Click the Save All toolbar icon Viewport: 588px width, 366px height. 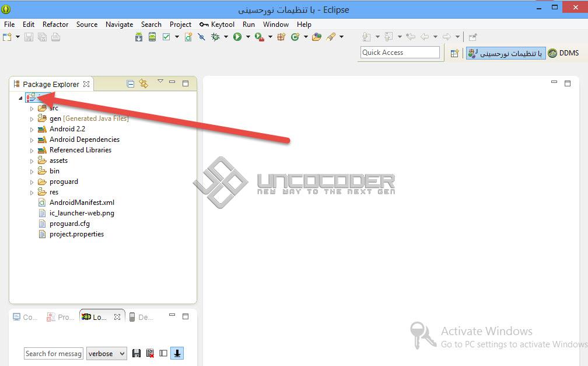43,37
